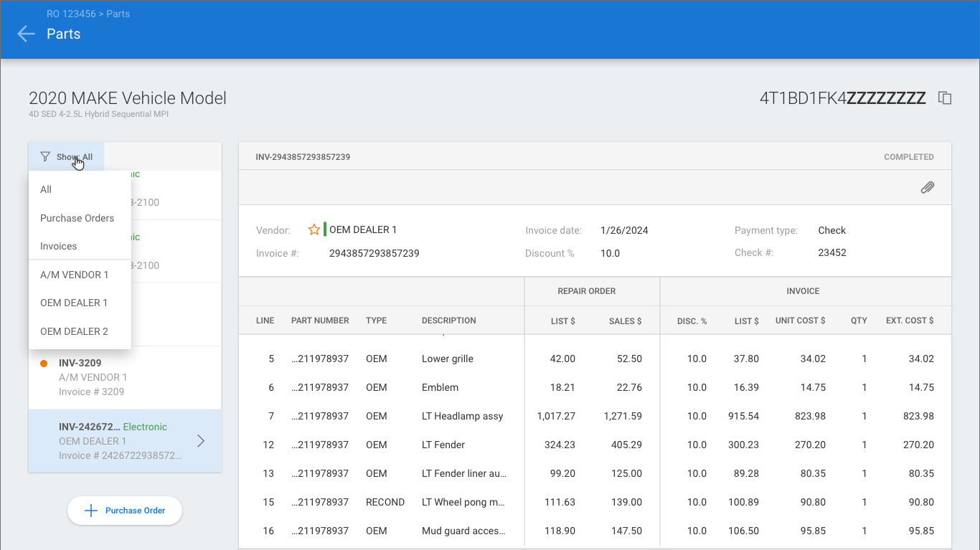This screenshot has width=980, height=550.
Task: Filter by OEM DEALER 1 in menu
Action: coord(80,303)
